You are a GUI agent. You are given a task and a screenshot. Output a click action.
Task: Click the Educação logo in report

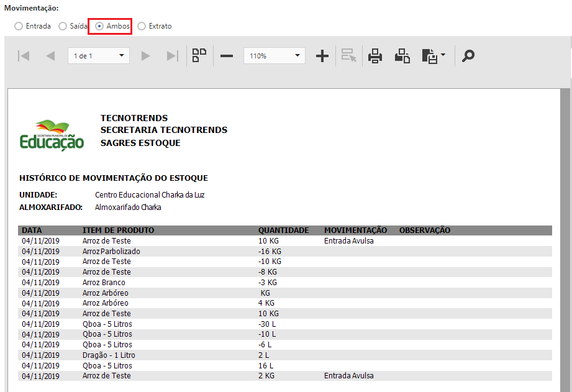[52, 135]
